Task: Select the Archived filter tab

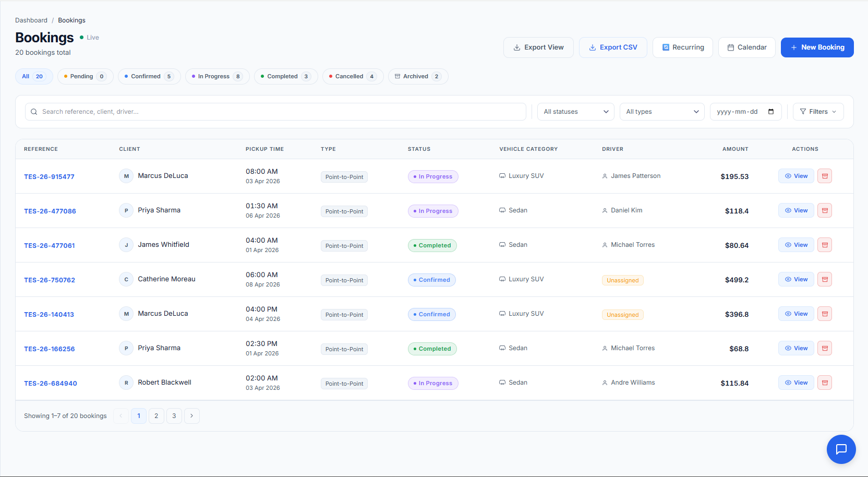Action: point(418,76)
